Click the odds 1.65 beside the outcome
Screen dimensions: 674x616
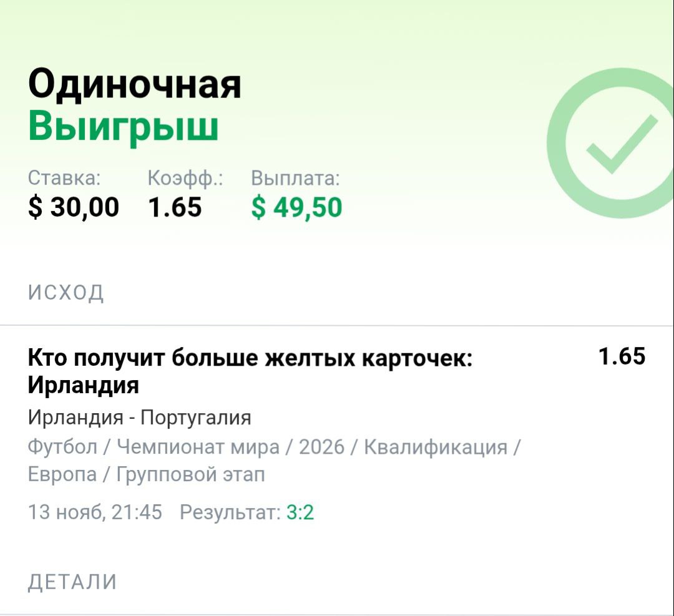tap(622, 356)
